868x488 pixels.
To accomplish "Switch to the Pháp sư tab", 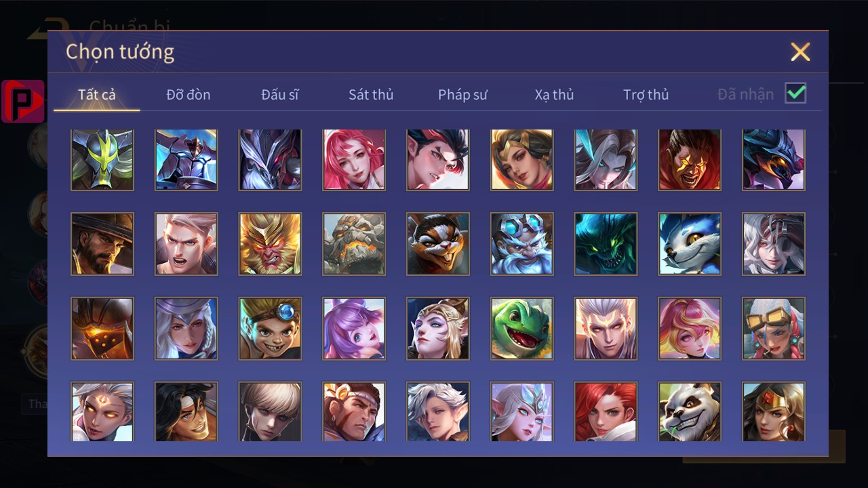I will click(462, 94).
